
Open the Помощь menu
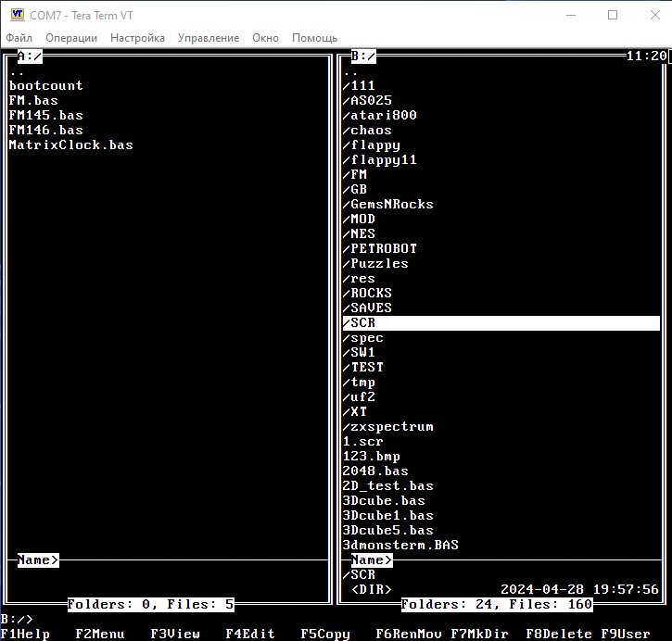314,38
